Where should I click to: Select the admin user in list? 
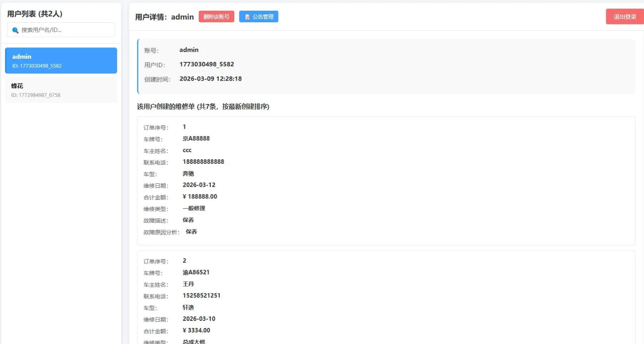(x=61, y=61)
